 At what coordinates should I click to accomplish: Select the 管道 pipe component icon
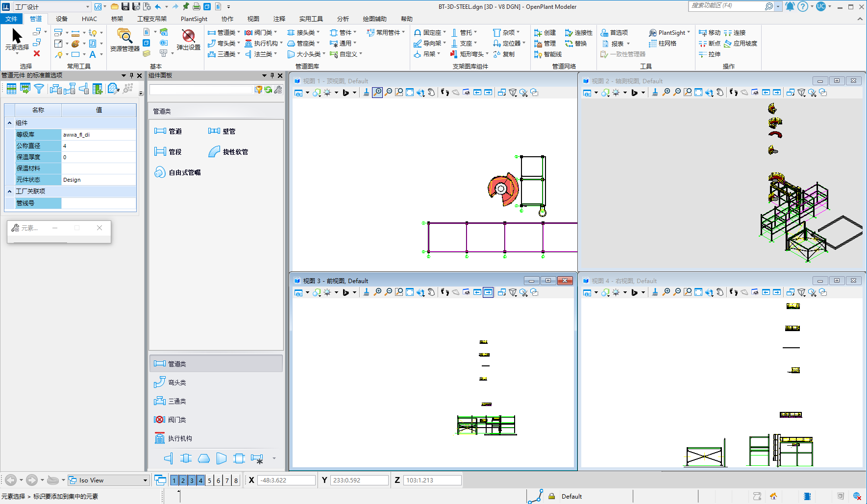point(168,131)
